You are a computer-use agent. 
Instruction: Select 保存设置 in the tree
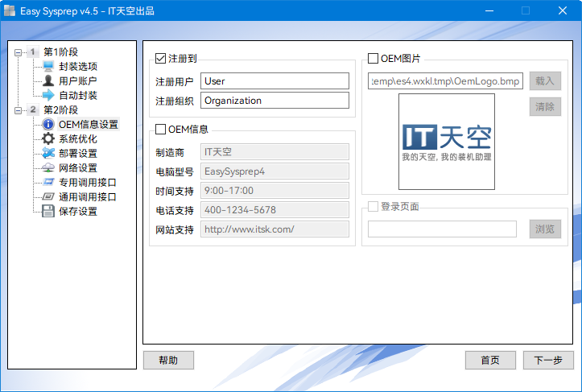point(78,211)
